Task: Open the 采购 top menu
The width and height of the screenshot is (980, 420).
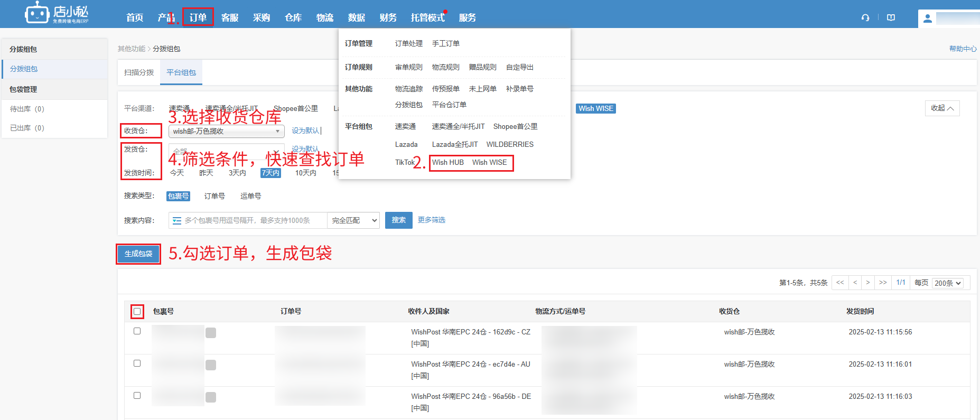Action: click(262, 17)
